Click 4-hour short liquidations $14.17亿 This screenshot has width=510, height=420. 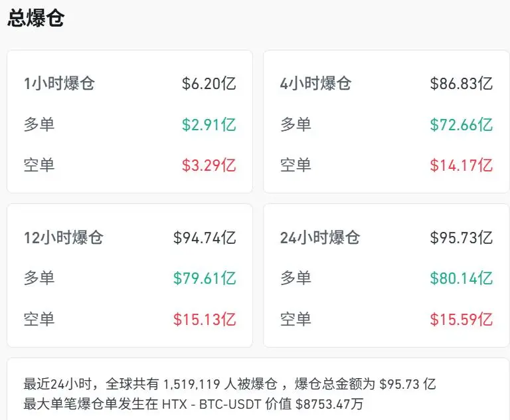(x=461, y=165)
